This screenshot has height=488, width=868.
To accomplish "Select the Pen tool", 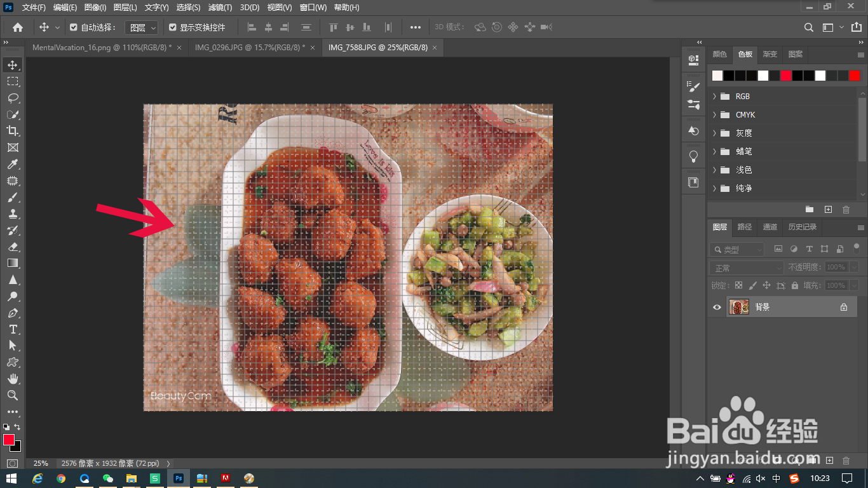I will click(12, 313).
